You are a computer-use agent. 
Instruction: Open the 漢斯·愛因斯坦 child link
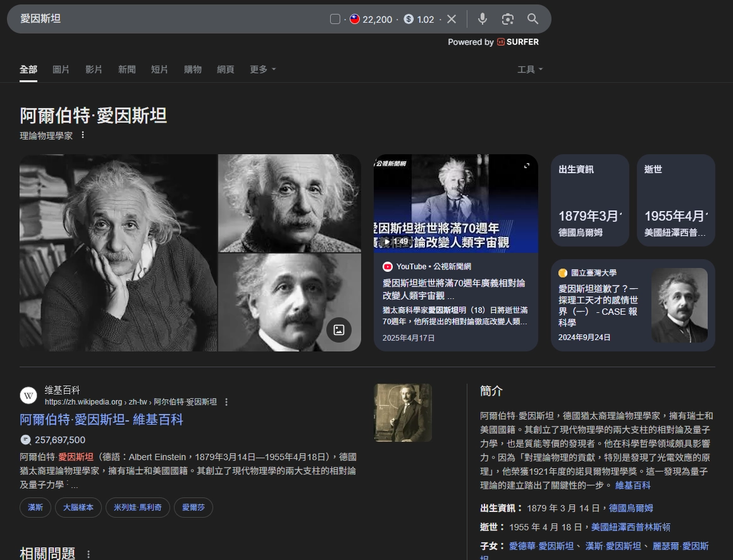(x=613, y=546)
